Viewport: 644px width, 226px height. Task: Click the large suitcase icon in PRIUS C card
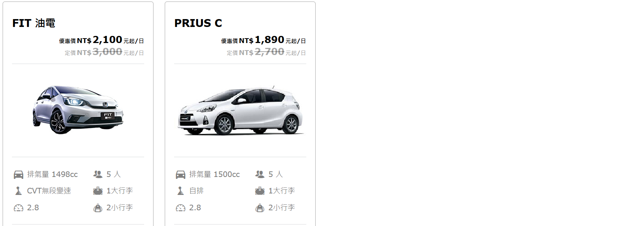(260, 191)
